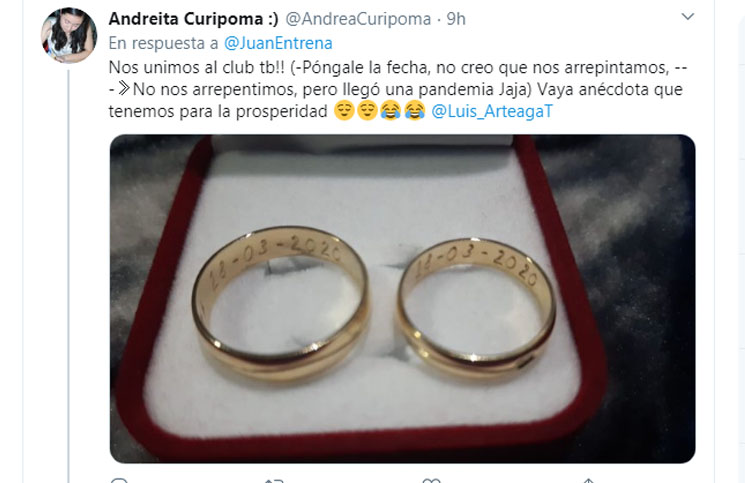Click the double-arrow symbol in tweet text
The height and width of the screenshot is (483, 745).
click(124, 89)
